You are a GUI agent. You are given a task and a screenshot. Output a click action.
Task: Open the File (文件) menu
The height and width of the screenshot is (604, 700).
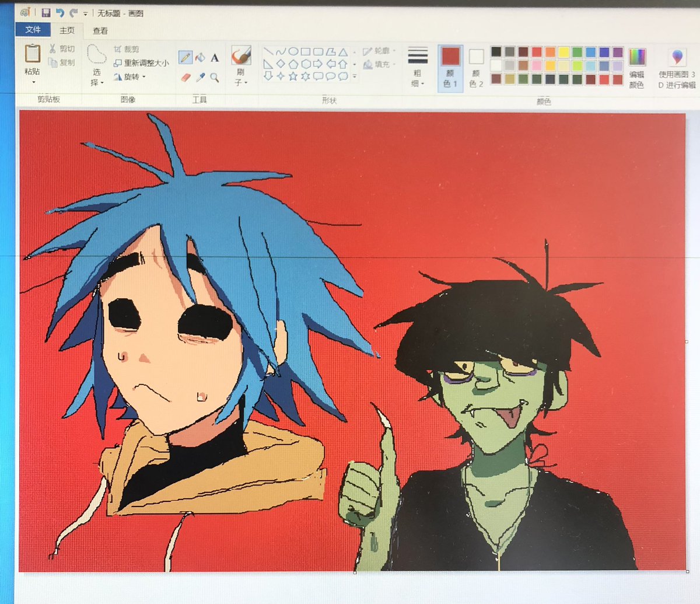pos(33,30)
